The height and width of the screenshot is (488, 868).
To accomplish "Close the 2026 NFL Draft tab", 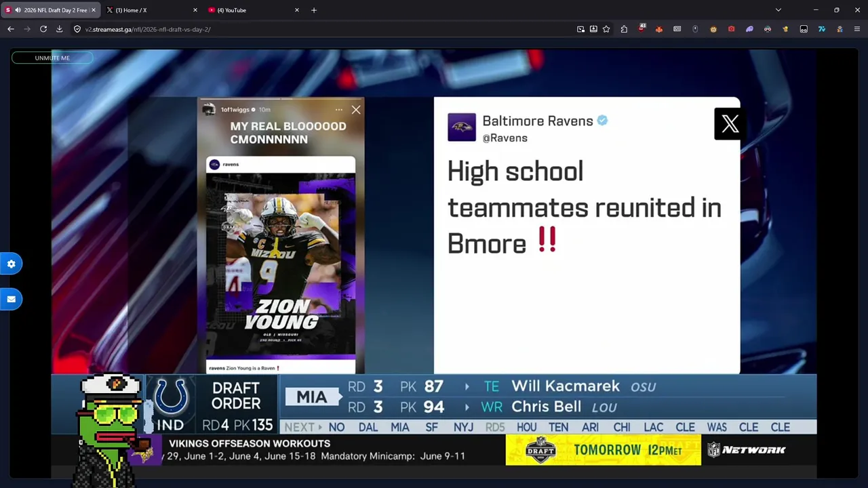I will click(x=94, y=10).
